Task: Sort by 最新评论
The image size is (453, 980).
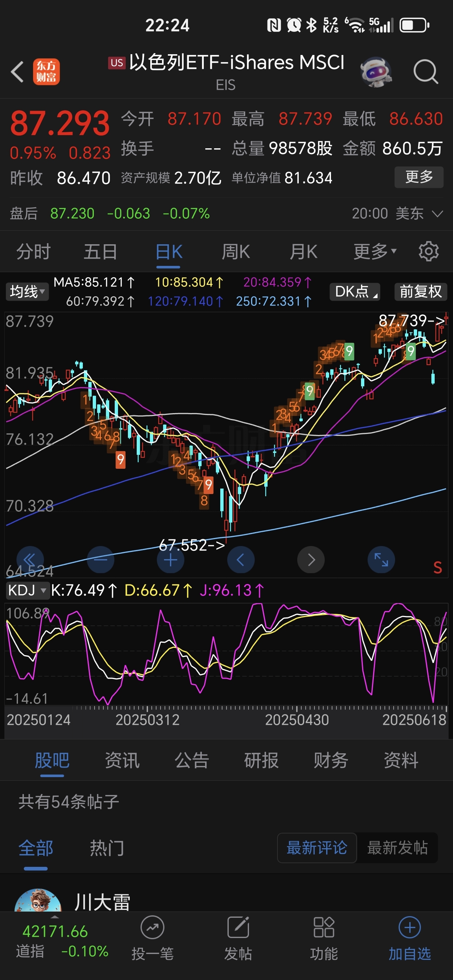Action: (x=317, y=847)
